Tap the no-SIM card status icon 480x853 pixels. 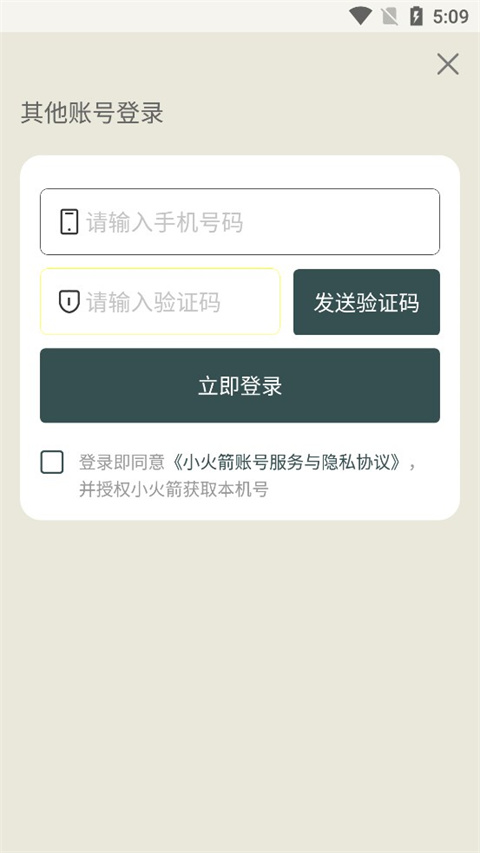pyautogui.click(x=390, y=16)
